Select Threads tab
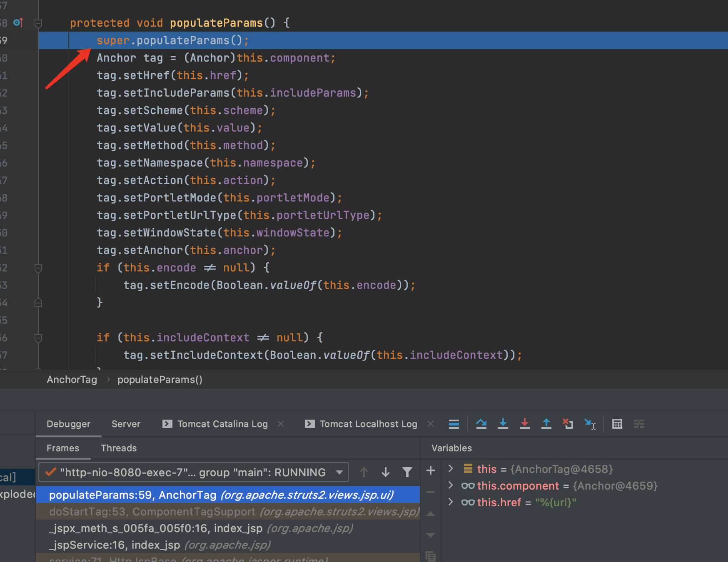The height and width of the screenshot is (562, 728). point(119,448)
